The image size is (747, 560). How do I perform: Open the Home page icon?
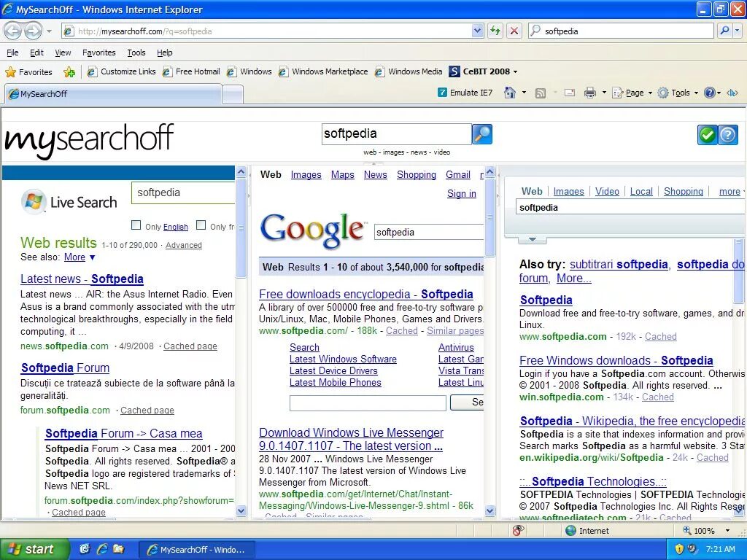(x=509, y=93)
